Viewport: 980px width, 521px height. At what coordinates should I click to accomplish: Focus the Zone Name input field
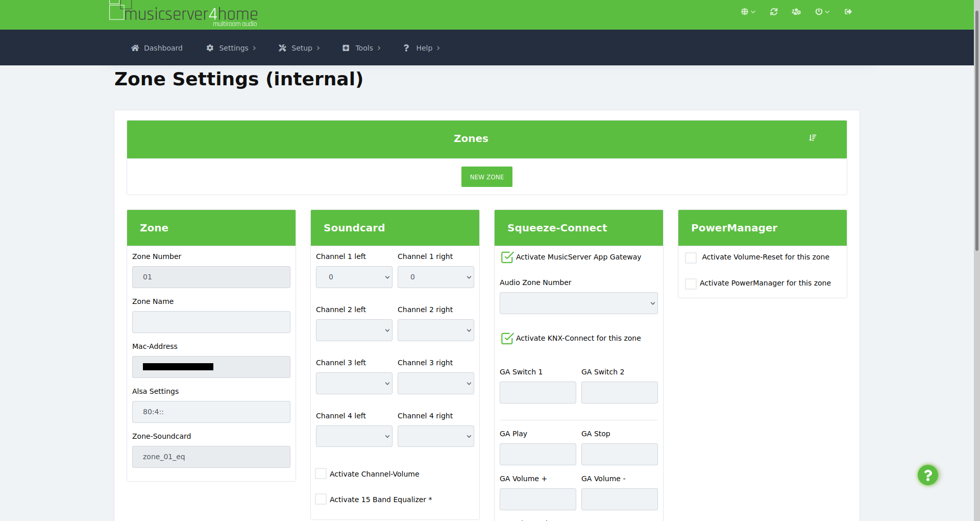[x=211, y=322]
